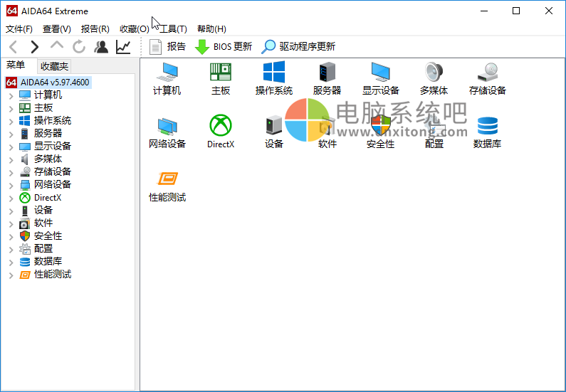Screen dimensions: 566x392
Task: Go back with the left arrow toolbar button
Action: [x=14, y=47]
